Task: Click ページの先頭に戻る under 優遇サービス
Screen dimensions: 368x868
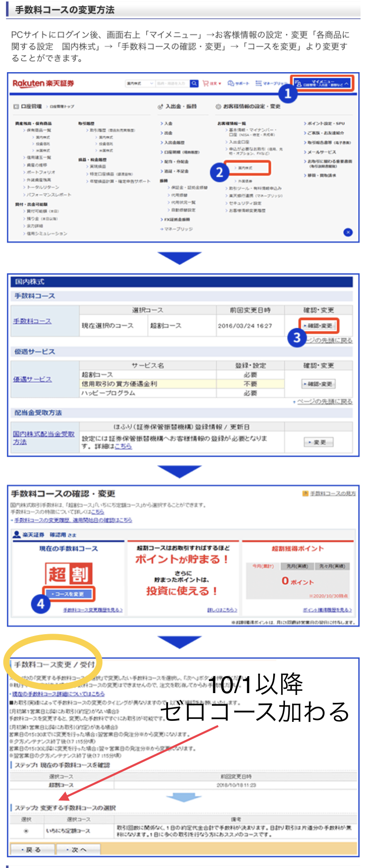Action: coord(325,402)
